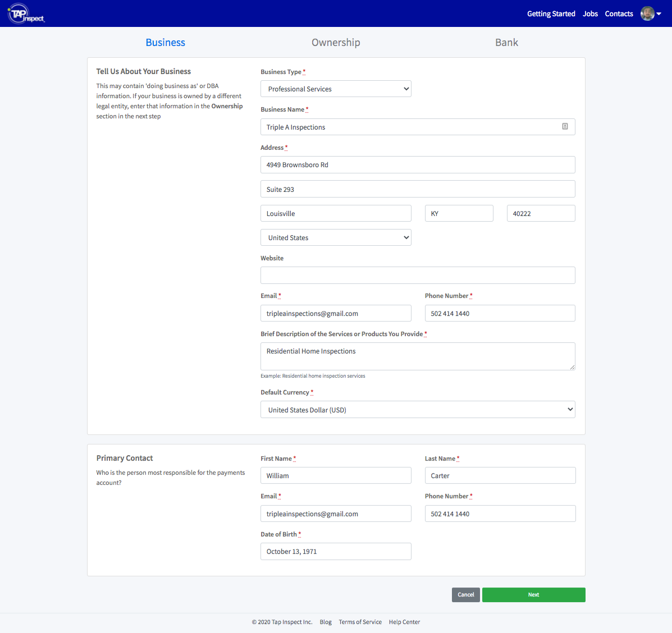Click the © 2020 Tap Inspect Inc. text
Viewport: 672px width, 633px height.
coord(282,622)
